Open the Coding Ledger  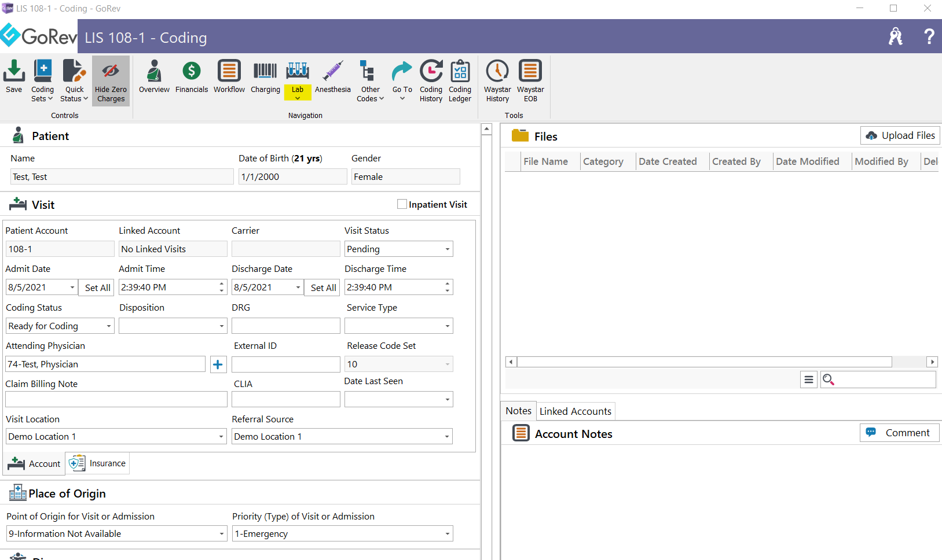tap(460, 81)
